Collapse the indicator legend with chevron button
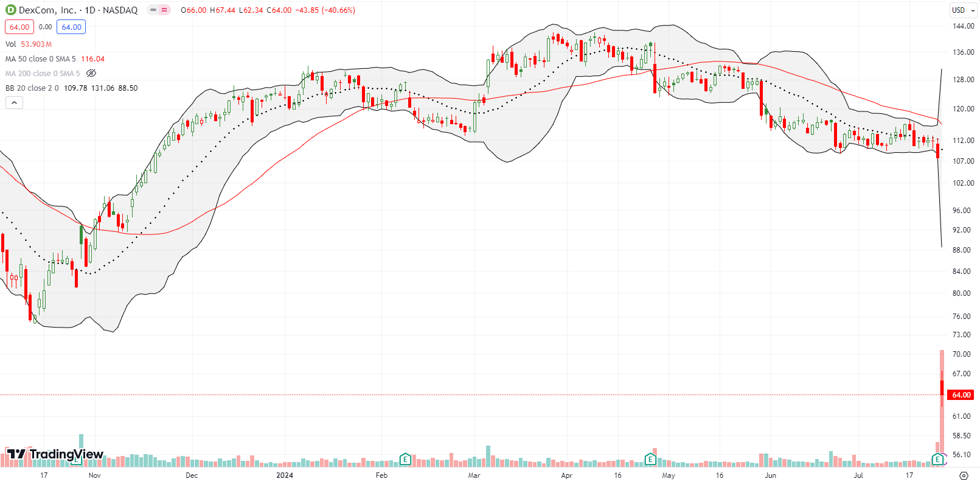The width and height of the screenshot is (980, 484). pos(14,103)
